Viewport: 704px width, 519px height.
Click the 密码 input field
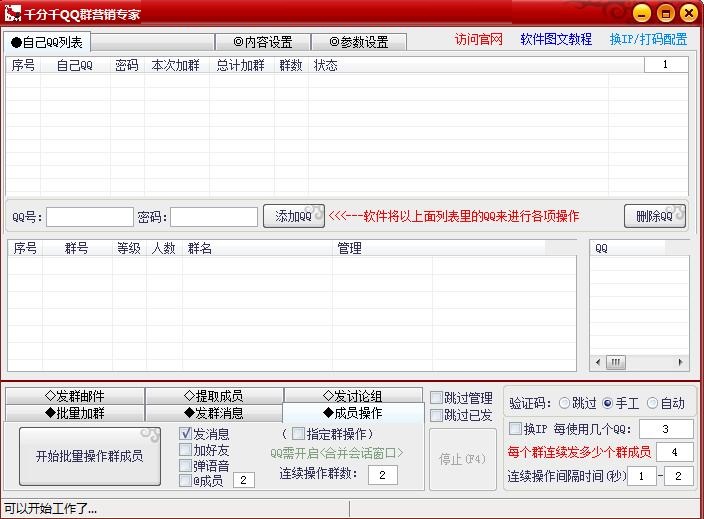[x=214, y=217]
